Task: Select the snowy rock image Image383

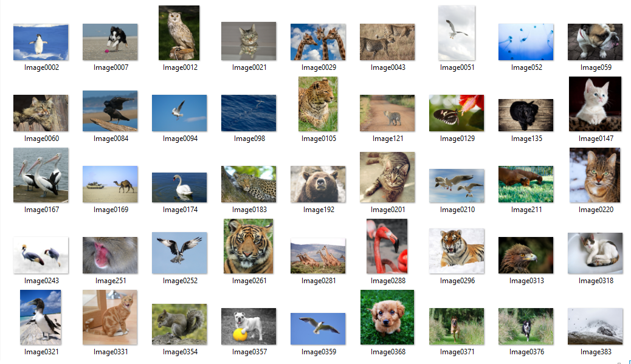Action: pyautogui.click(x=595, y=326)
